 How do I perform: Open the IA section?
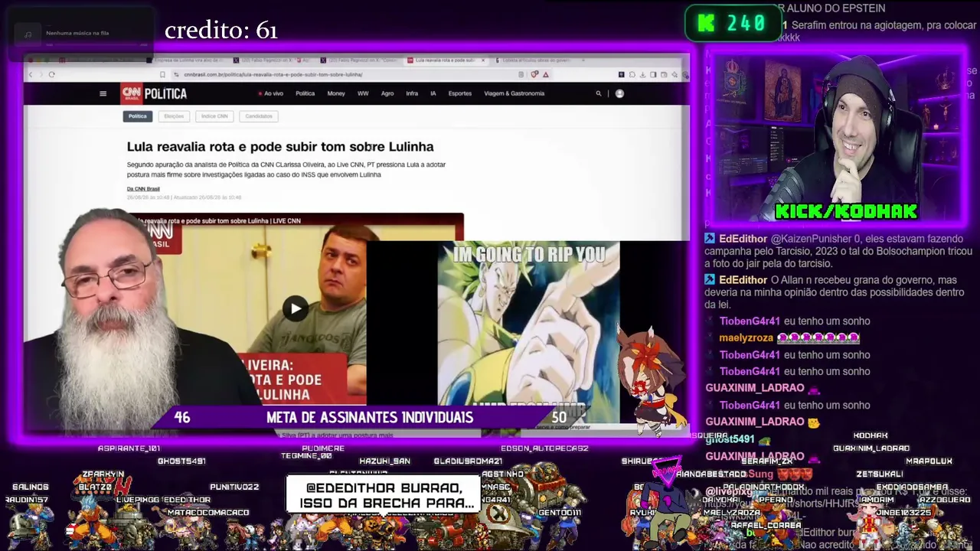[433, 93]
